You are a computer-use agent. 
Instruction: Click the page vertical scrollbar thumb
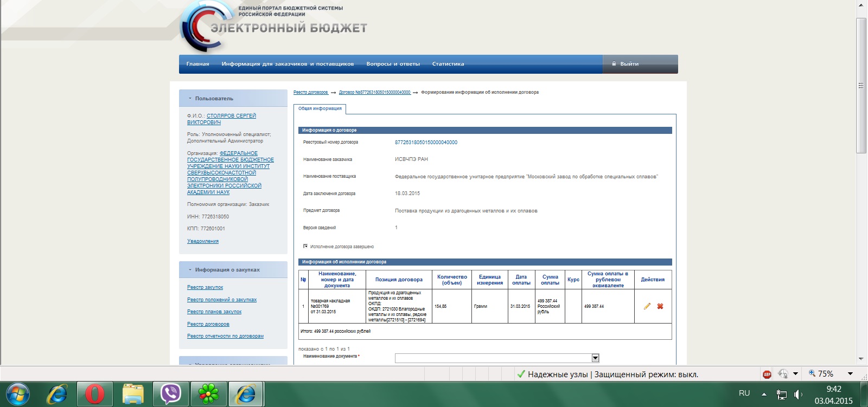pyautogui.click(x=860, y=85)
